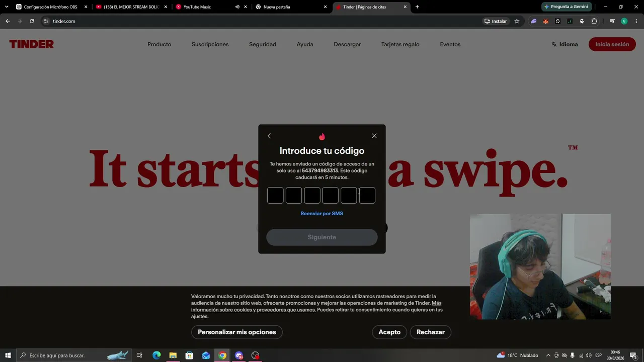The height and width of the screenshot is (362, 644).
Task: Open the Windows Start menu
Action: [x=8, y=355]
